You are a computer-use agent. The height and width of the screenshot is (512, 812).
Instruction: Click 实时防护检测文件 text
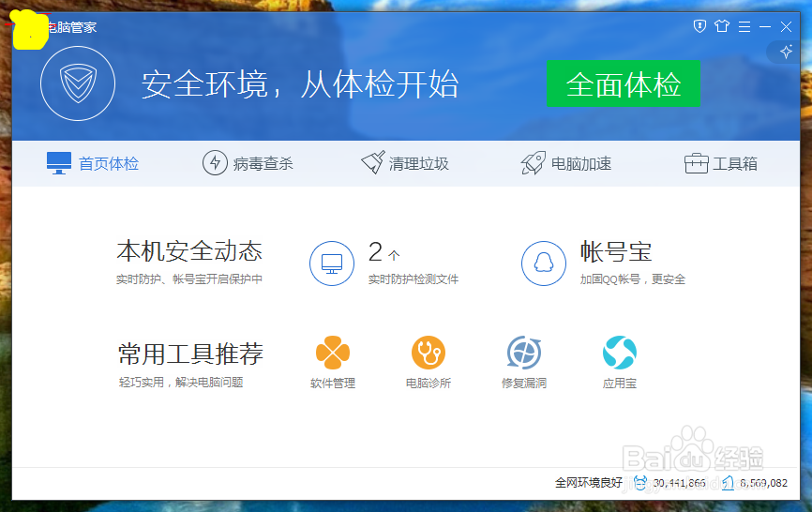(x=414, y=279)
